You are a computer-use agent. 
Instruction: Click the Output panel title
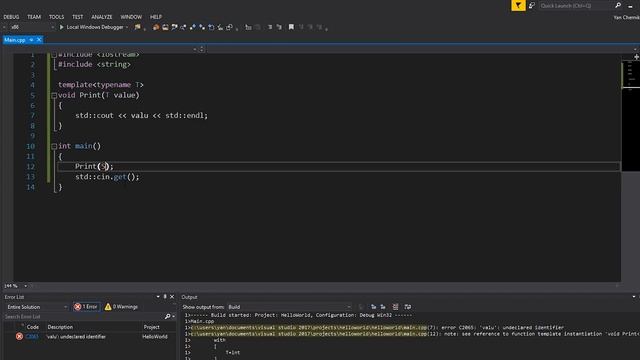tap(189, 297)
